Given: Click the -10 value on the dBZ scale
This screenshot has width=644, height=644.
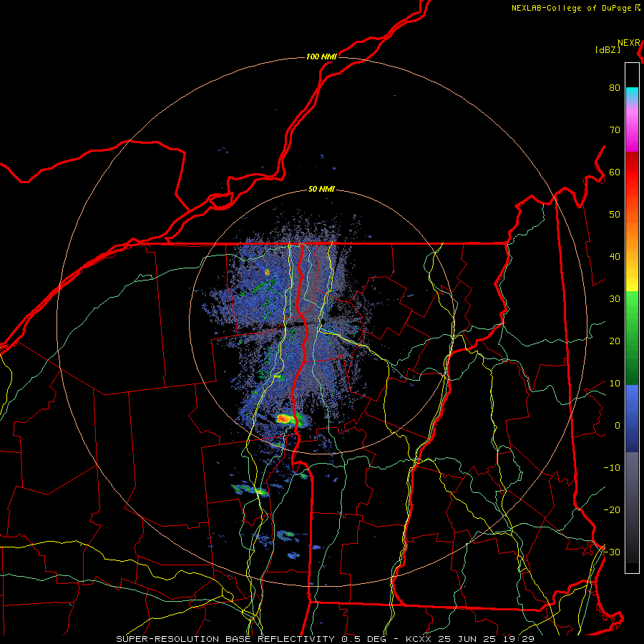Looking at the screenshot, I should tap(612, 468).
